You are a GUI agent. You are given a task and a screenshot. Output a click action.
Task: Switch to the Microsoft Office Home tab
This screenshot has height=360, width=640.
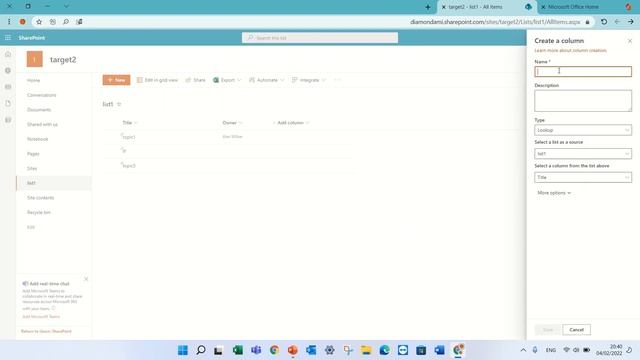(x=573, y=7)
